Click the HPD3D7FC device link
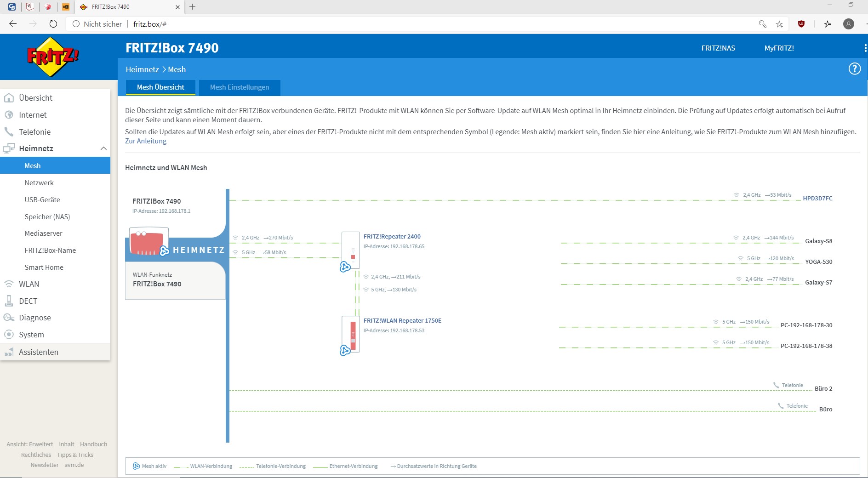 (817, 199)
